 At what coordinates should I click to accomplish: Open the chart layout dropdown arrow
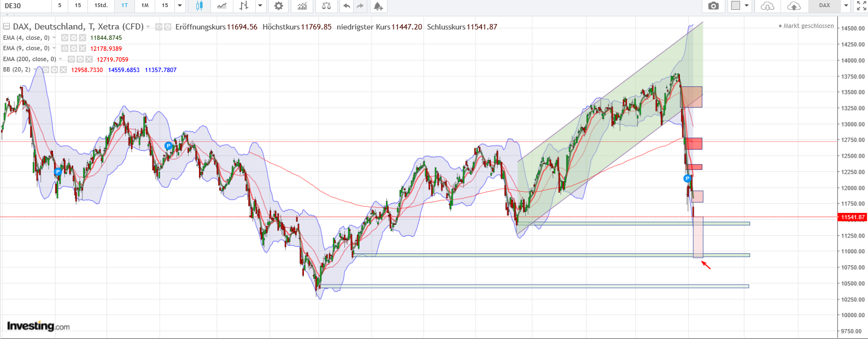747,6
